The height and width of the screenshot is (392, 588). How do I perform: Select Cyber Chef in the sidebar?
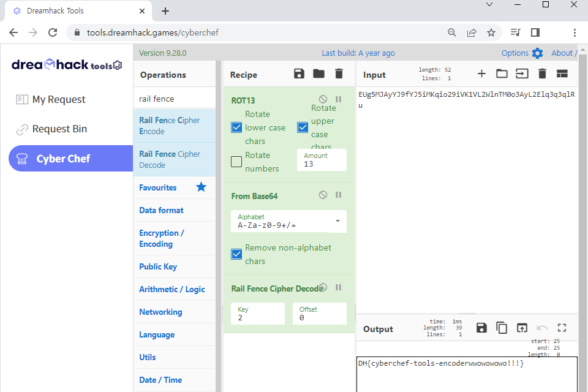pyautogui.click(x=71, y=158)
